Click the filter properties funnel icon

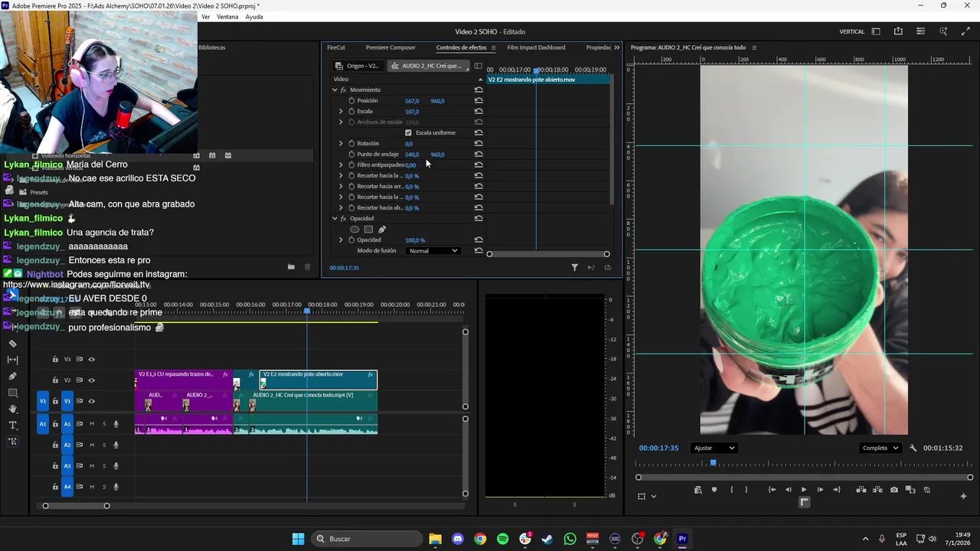coord(574,268)
